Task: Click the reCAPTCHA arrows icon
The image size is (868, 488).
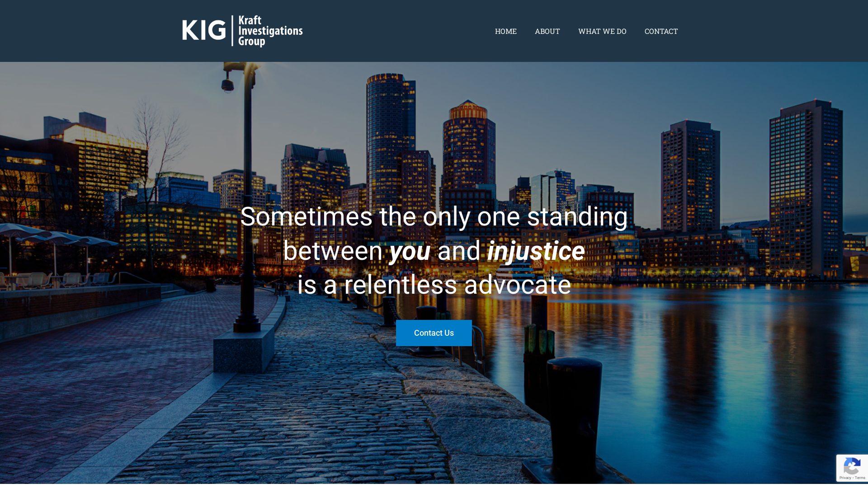Action: [852, 466]
